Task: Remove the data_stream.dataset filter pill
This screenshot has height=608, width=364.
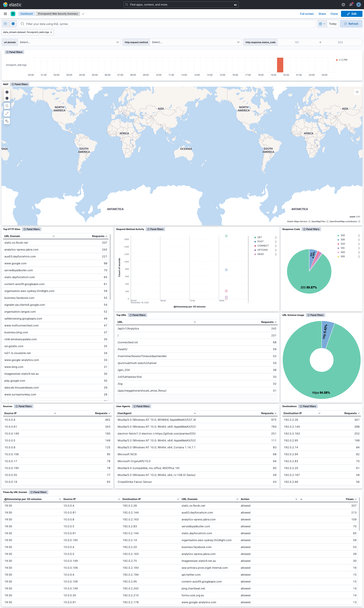Action: click(51, 32)
